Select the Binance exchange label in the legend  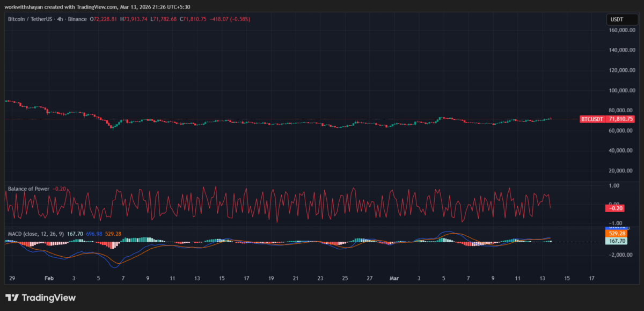click(x=77, y=18)
